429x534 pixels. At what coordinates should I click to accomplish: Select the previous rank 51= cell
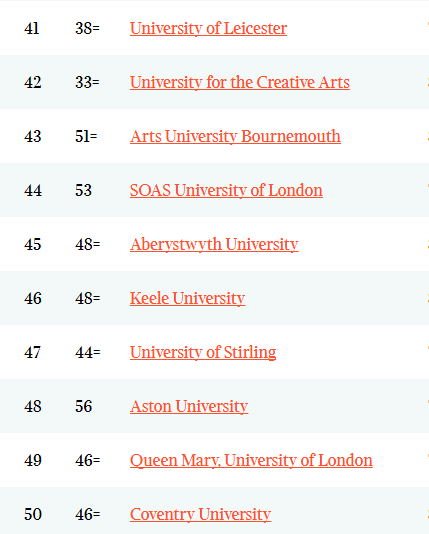[x=86, y=137]
